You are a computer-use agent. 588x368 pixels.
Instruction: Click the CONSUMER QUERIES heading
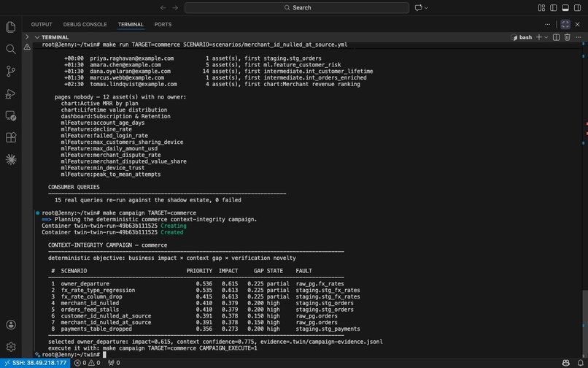74,187
